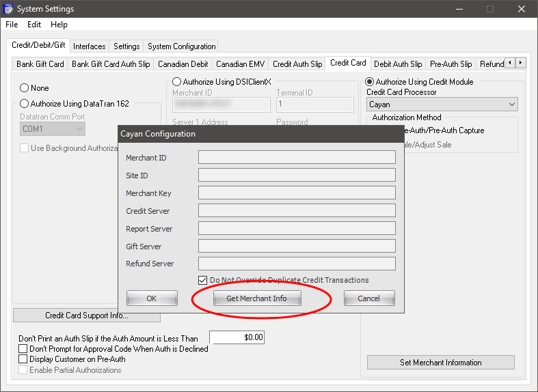Select the Credit/Debit/Gift tab
Image resolution: width=538 pixels, height=392 pixels.
pos(38,45)
